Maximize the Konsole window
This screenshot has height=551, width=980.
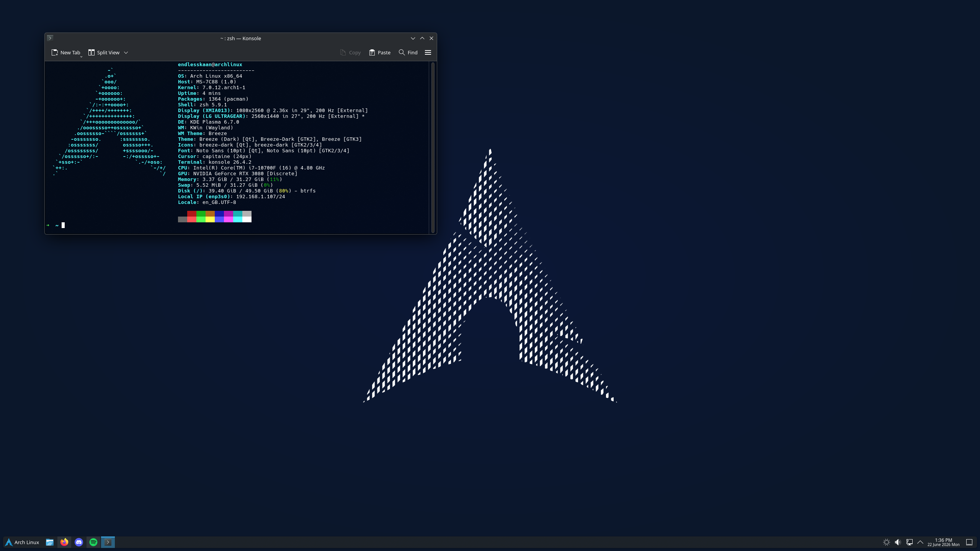(422, 38)
